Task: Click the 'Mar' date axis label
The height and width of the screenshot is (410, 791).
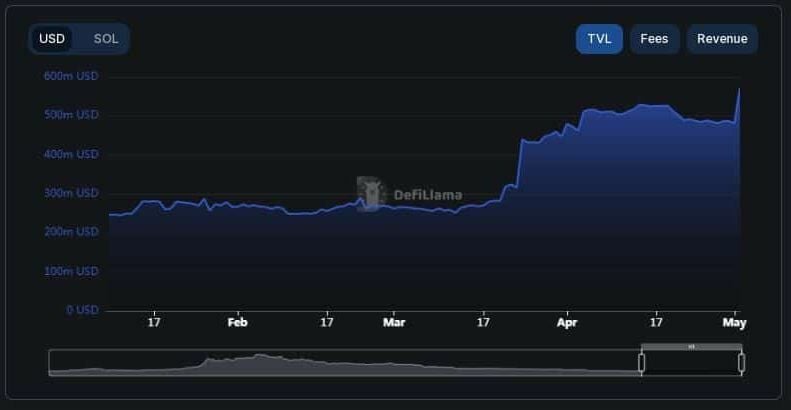Action: [x=394, y=322]
